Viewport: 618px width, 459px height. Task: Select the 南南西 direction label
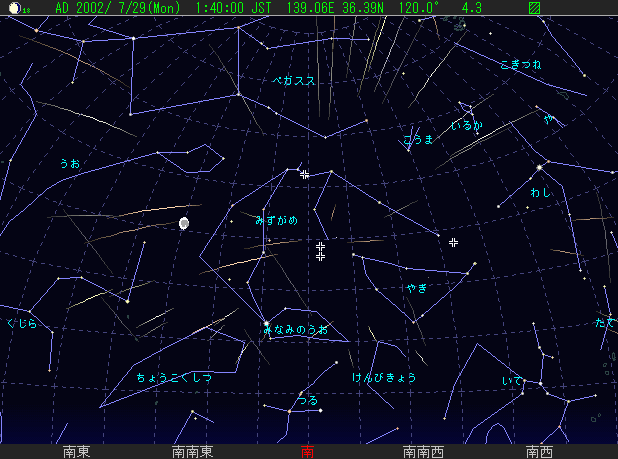click(423, 451)
